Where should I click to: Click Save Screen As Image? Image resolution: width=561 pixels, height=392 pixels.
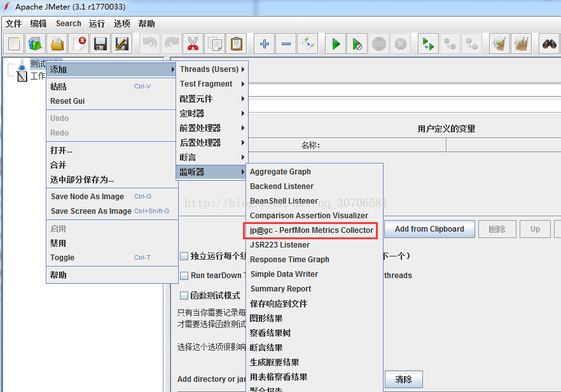click(112, 211)
